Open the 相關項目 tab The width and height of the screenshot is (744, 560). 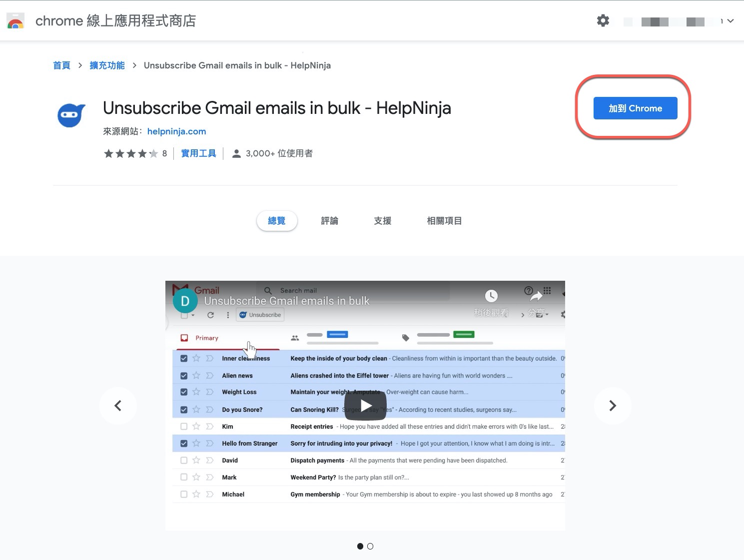pyautogui.click(x=444, y=221)
